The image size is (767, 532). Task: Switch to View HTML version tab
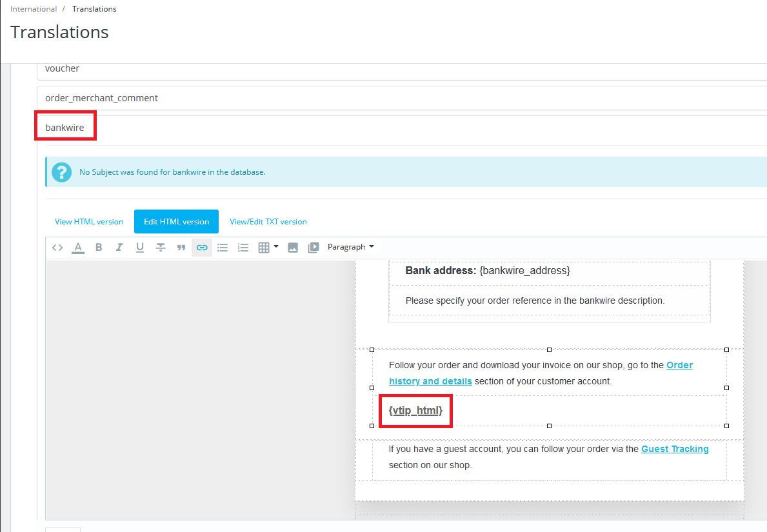(x=89, y=221)
